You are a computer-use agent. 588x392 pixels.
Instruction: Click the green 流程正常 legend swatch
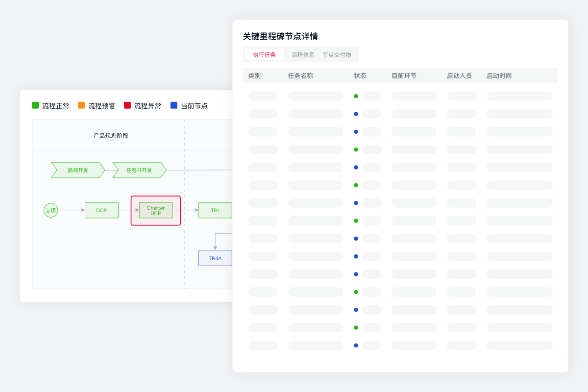coord(35,105)
